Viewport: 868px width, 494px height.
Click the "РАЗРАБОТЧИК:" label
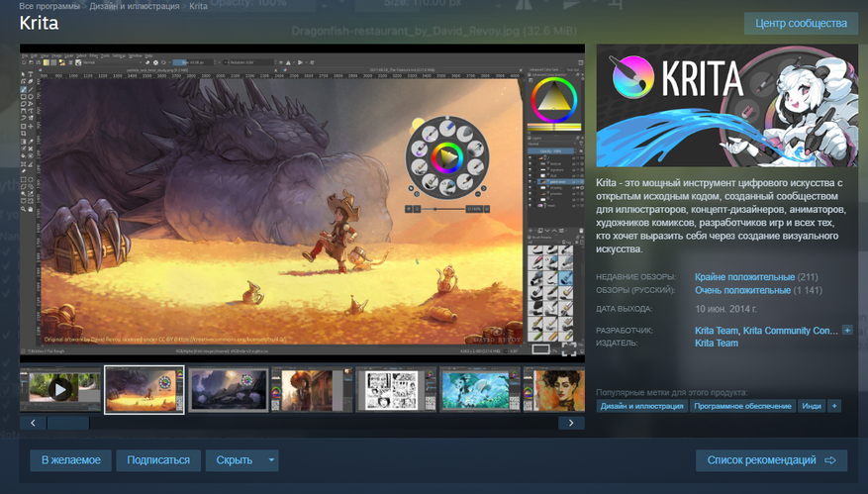(625, 331)
